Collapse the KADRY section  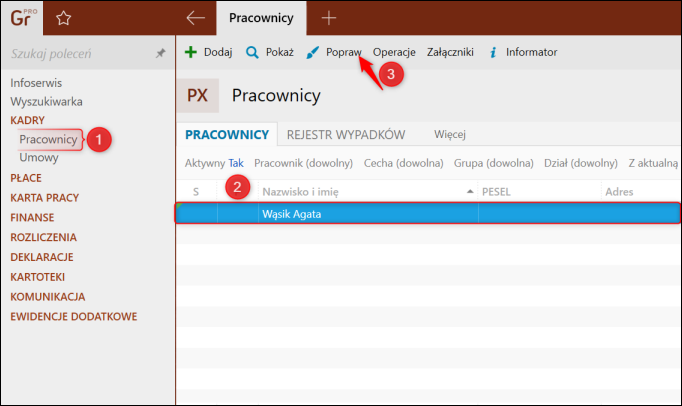point(27,120)
